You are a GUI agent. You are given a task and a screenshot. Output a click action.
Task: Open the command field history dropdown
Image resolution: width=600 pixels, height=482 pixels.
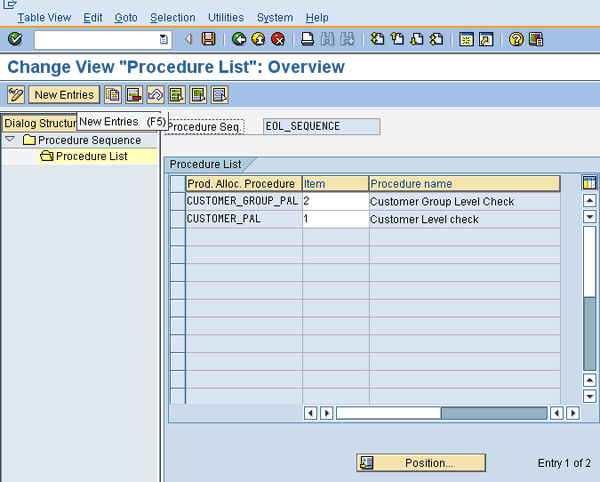(164, 39)
